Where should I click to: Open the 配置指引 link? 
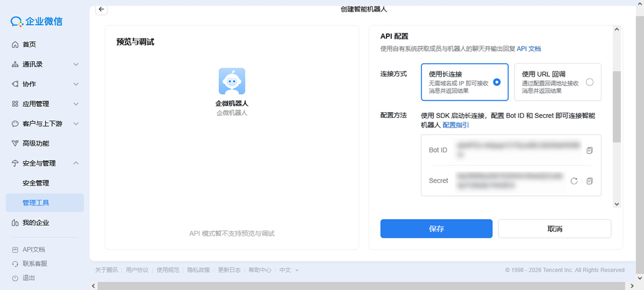point(455,125)
